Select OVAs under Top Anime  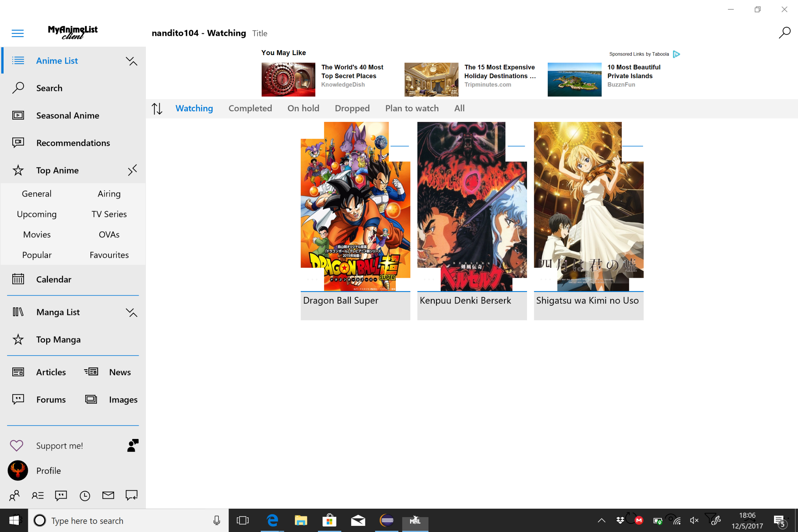click(109, 234)
